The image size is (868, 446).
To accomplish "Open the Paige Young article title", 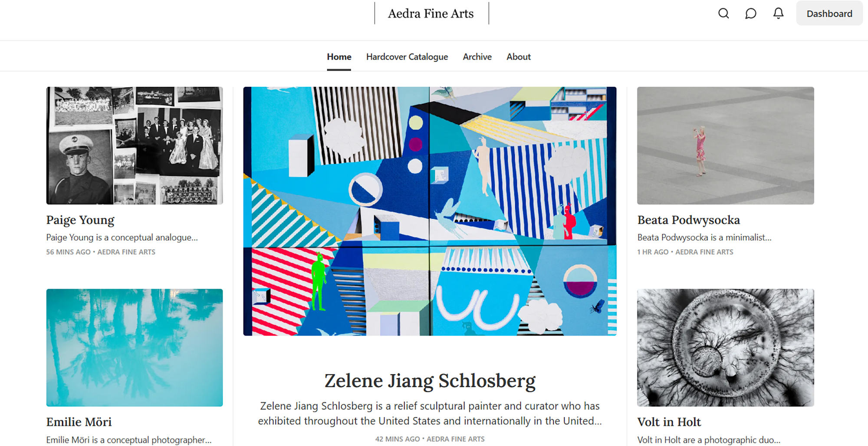I will [80, 220].
